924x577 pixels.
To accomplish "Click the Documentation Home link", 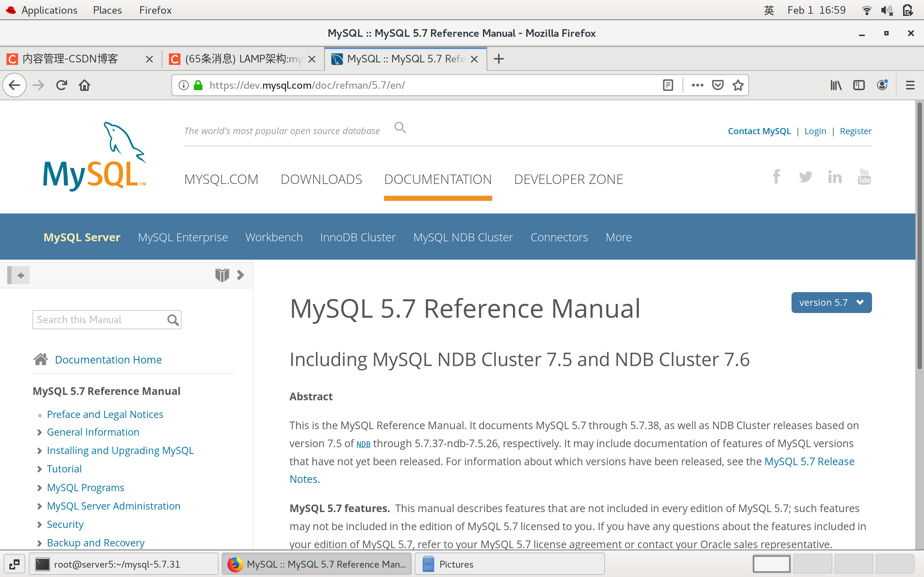I will pos(108,360).
